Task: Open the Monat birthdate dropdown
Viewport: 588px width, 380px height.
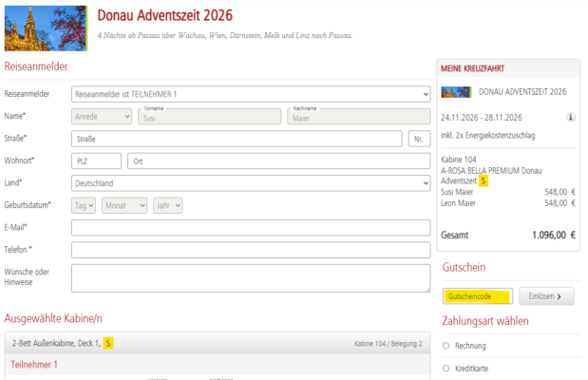Action: pyautogui.click(x=124, y=205)
